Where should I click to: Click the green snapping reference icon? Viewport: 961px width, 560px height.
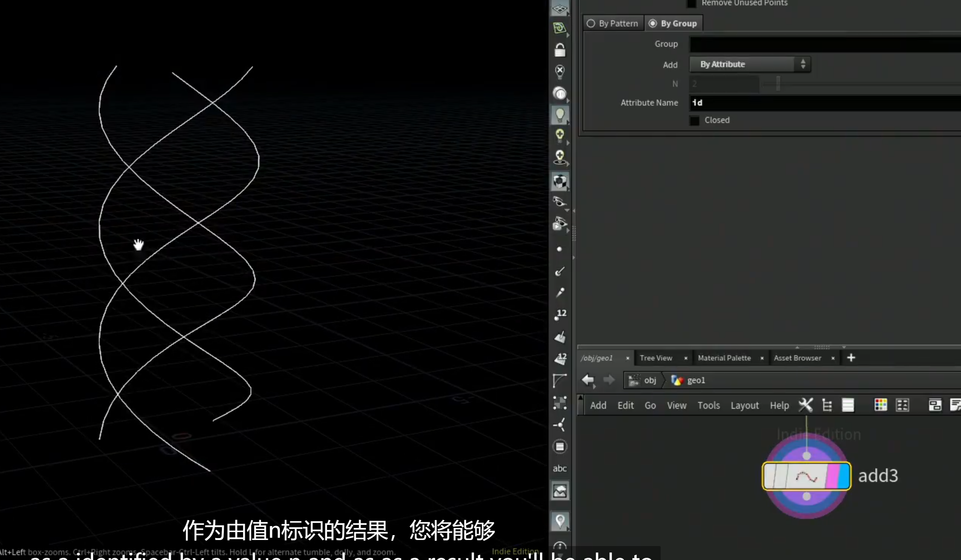click(560, 28)
